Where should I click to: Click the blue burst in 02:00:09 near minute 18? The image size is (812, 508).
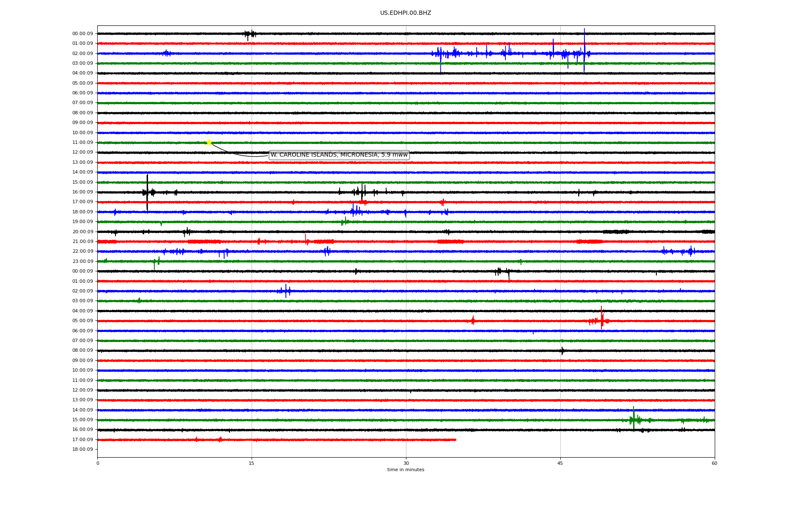286,291
